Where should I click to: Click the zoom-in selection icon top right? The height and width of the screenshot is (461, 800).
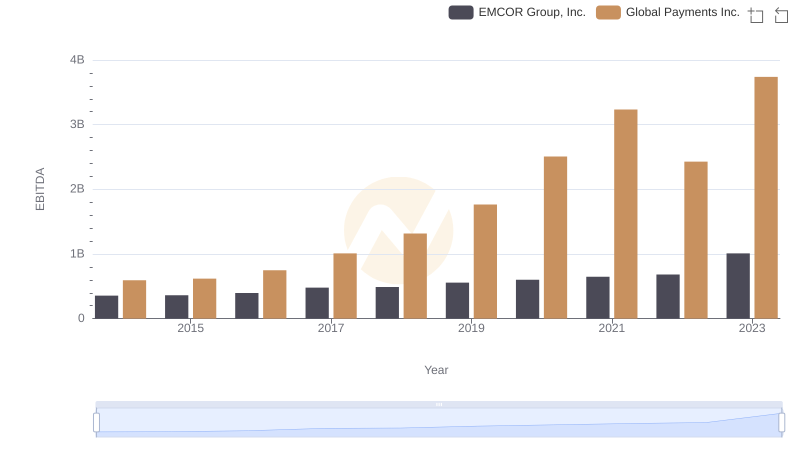point(756,15)
